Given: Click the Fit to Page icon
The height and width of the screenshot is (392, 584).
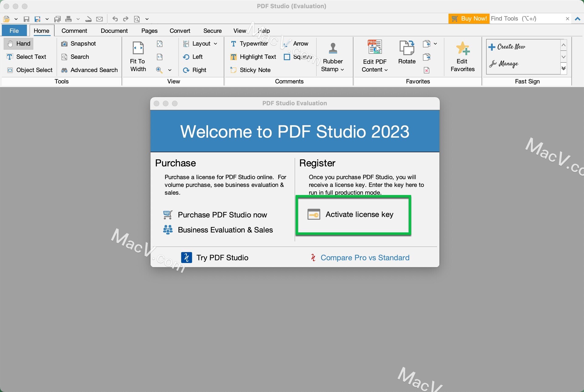Looking at the screenshot, I should (160, 44).
